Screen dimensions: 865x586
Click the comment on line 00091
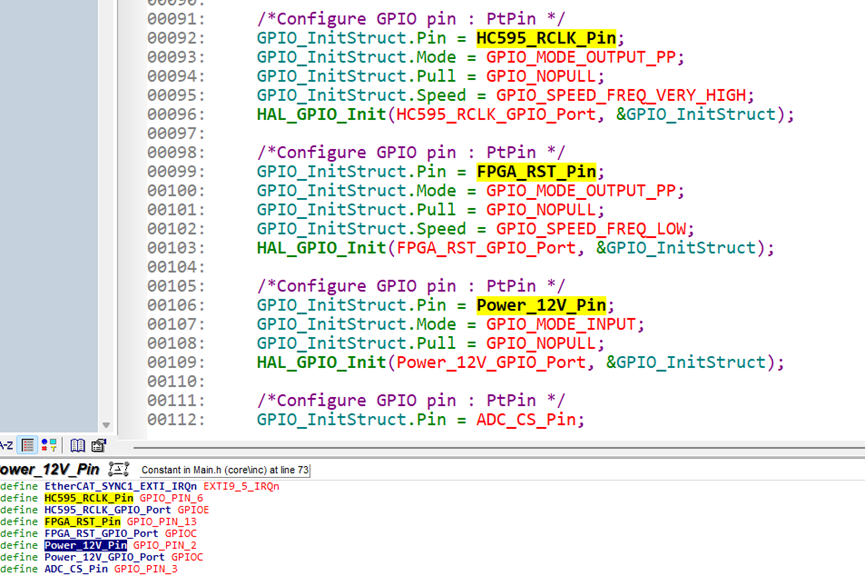pyautogui.click(x=411, y=19)
